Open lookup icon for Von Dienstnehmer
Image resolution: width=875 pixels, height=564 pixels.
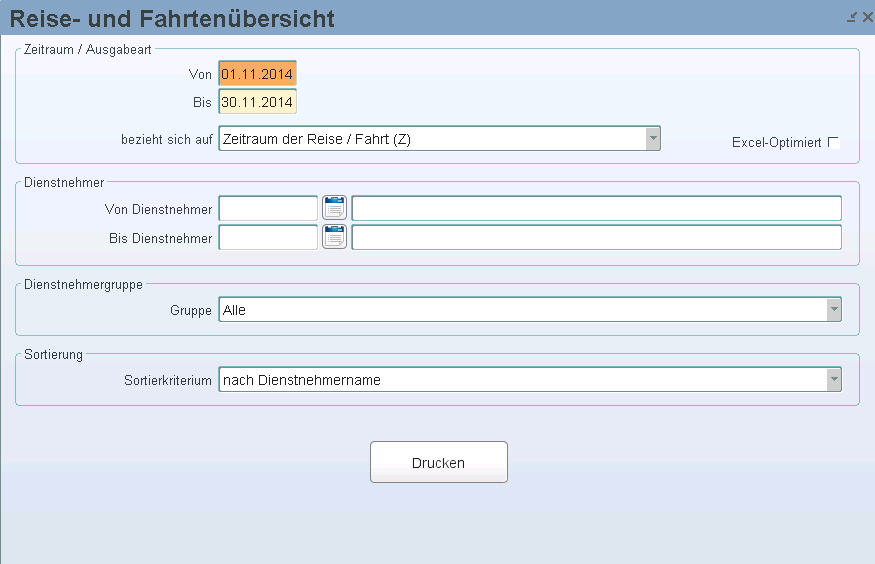pos(334,208)
